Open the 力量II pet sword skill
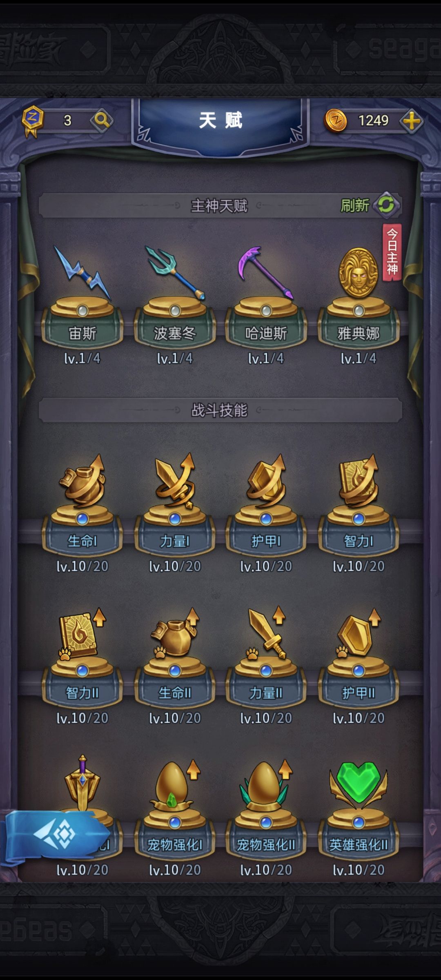 (266, 657)
